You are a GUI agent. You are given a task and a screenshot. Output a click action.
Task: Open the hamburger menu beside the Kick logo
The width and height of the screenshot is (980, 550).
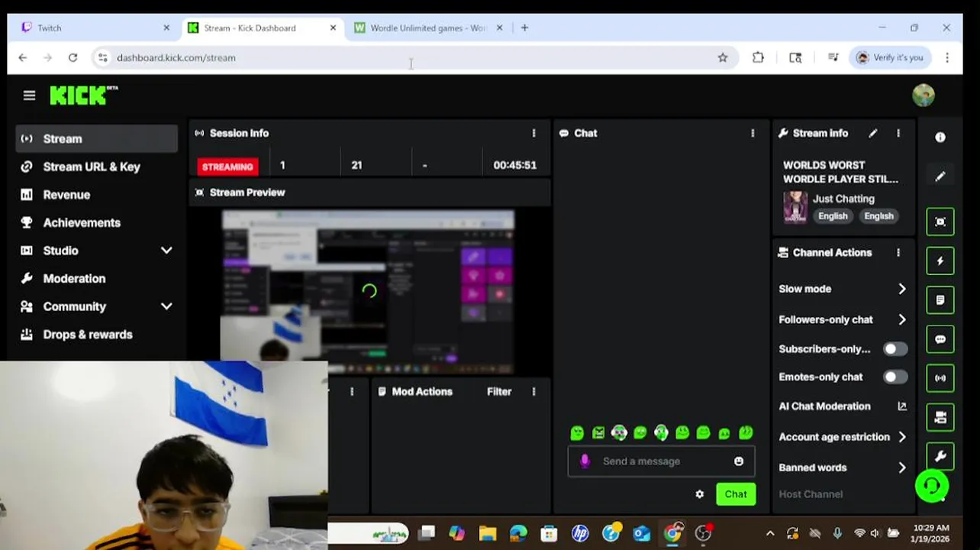pyautogui.click(x=29, y=95)
